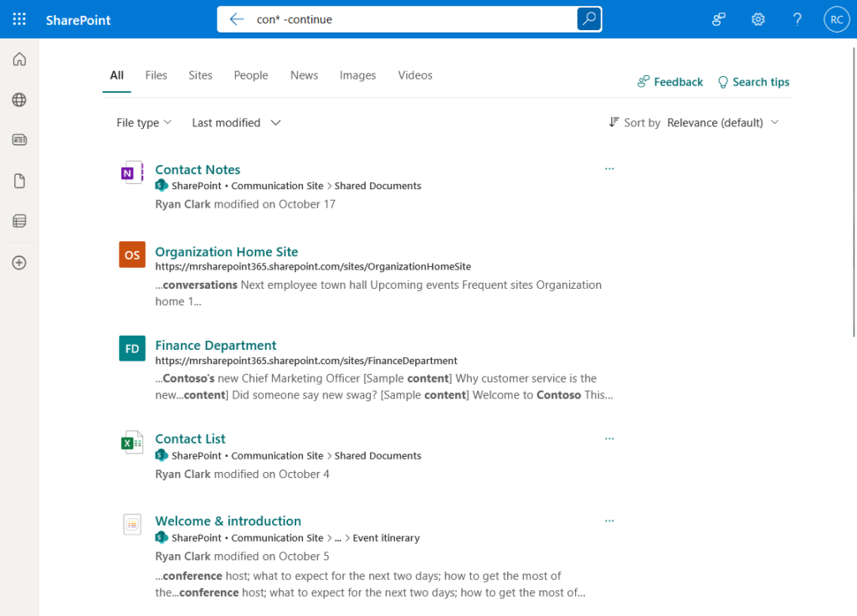This screenshot has width=857, height=616.
Task: Expand the Last modified filter
Action: pos(236,122)
